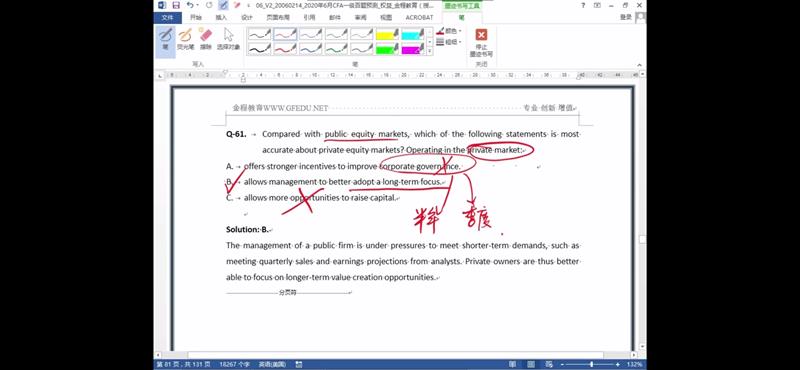Switch to Web Layout view in status bar
Screen dimensions: 800x370
[x=548, y=364]
